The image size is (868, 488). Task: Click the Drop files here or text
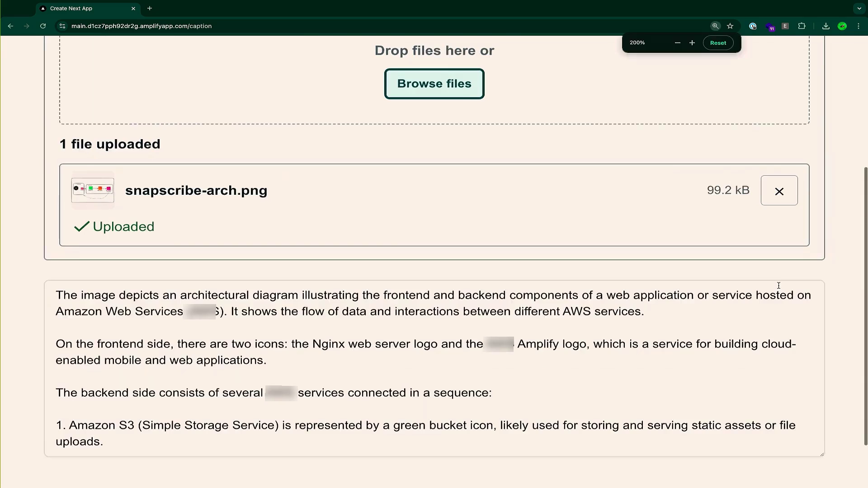pos(434,50)
